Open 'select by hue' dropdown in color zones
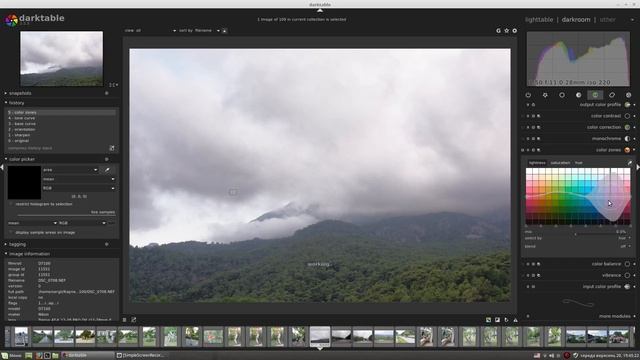The image size is (640, 360). [x=578, y=238]
